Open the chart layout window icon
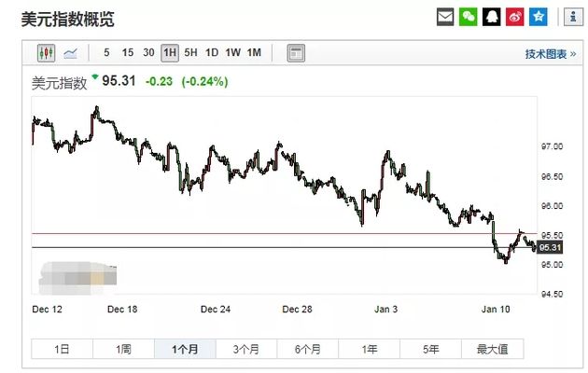The image size is (588, 373). pos(296,53)
